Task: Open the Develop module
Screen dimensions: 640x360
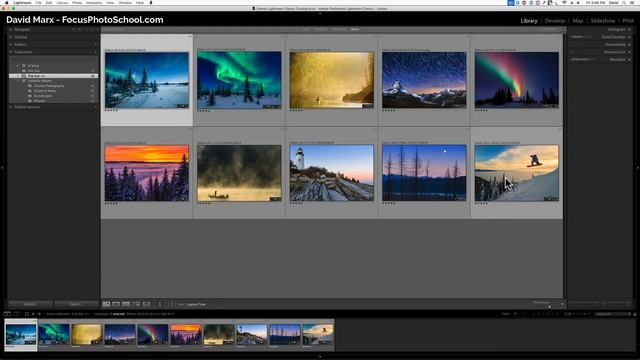Action: [555, 20]
